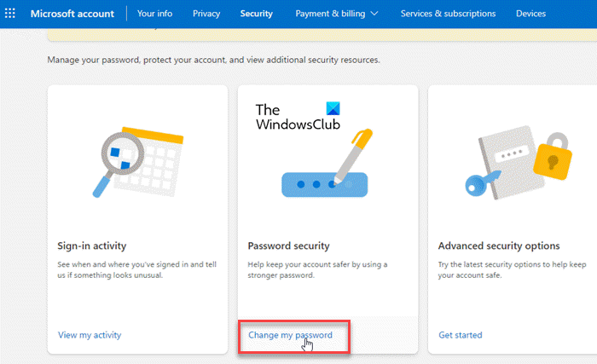This screenshot has width=597, height=364.
Task: Select the Security tab
Action: point(256,14)
